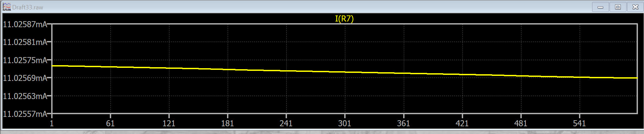The height and width of the screenshot is (134, 644).
Task: Click horizontal axis value 301
Action: click(345, 123)
